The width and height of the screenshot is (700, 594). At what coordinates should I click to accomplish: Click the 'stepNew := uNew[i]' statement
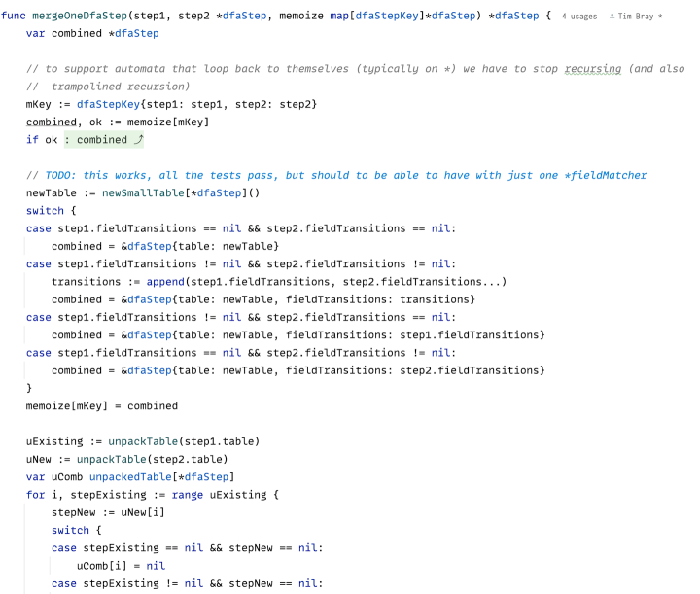click(x=108, y=512)
